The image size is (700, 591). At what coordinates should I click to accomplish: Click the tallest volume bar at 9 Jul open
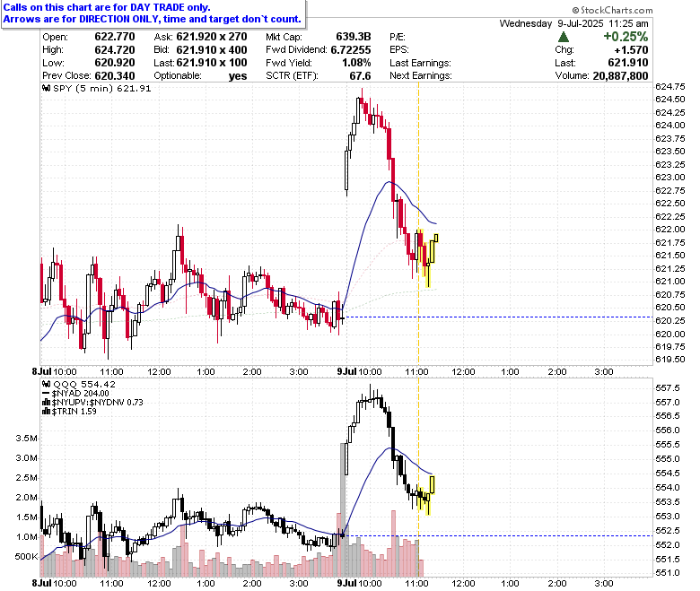point(343,509)
